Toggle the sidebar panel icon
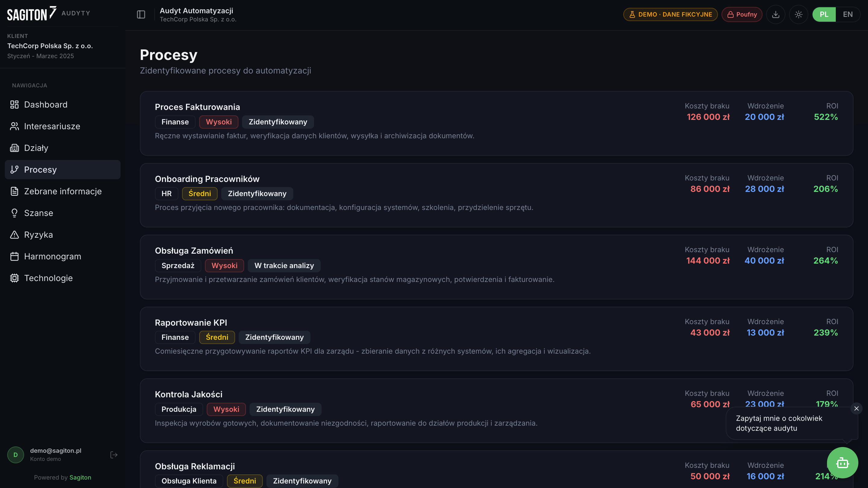The width and height of the screenshot is (868, 488). point(141,14)
